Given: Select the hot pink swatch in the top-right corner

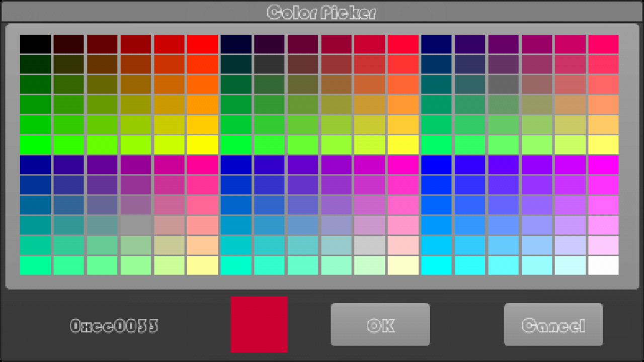Looking at the screenshot, I should (x=602, y=44).
